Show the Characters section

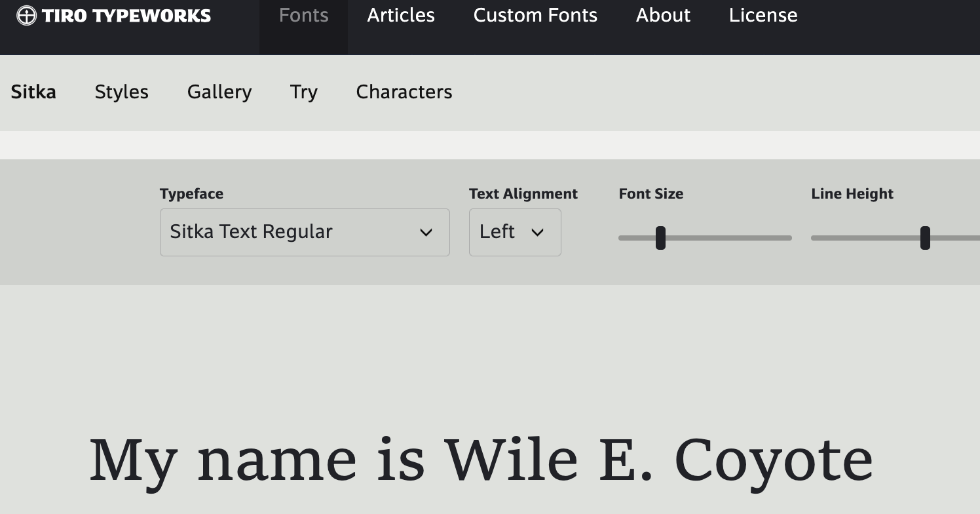point(404,92)
